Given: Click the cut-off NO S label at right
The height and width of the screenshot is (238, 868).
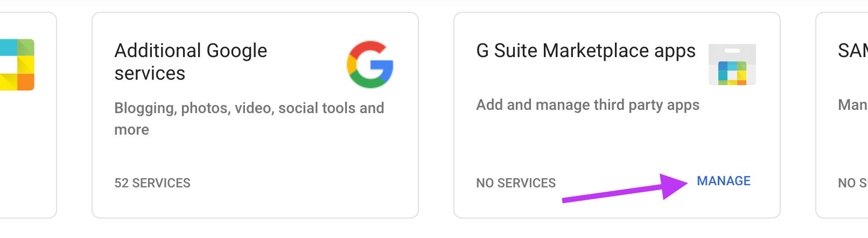Looking at the screenshot, I should click(x=853, y=183).
